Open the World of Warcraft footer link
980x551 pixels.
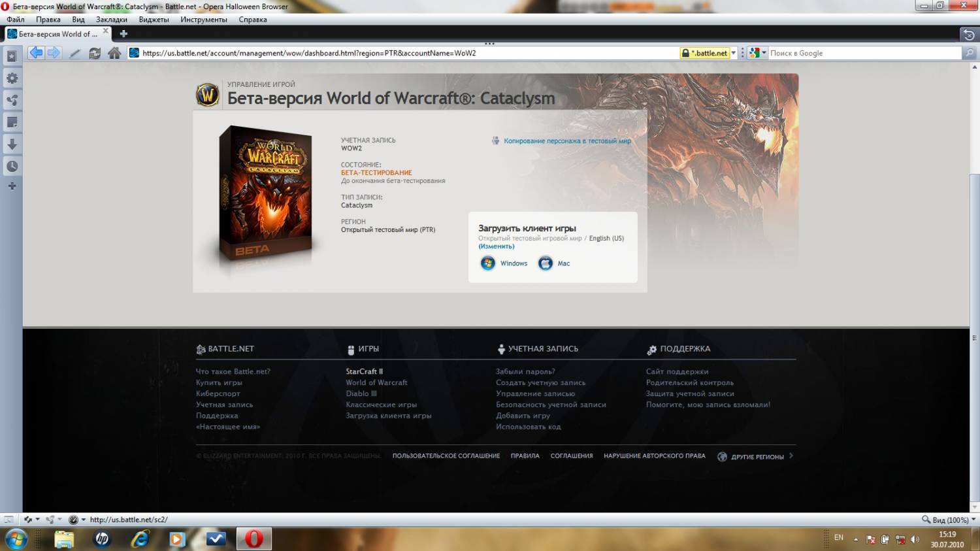tap(376, 382)
